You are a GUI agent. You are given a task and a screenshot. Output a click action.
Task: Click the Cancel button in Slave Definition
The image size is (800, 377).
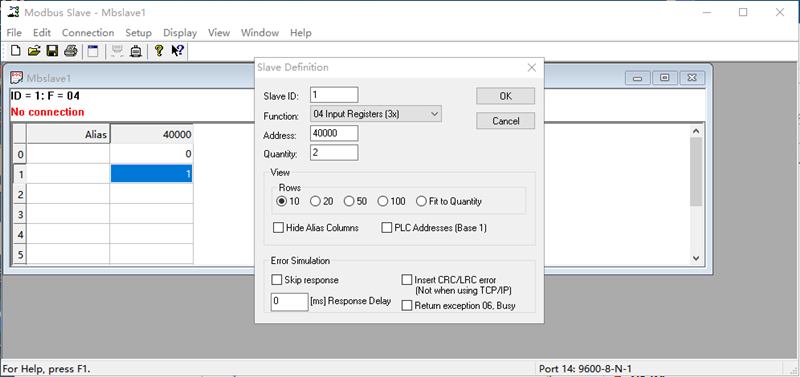click(x=506, y=121)
